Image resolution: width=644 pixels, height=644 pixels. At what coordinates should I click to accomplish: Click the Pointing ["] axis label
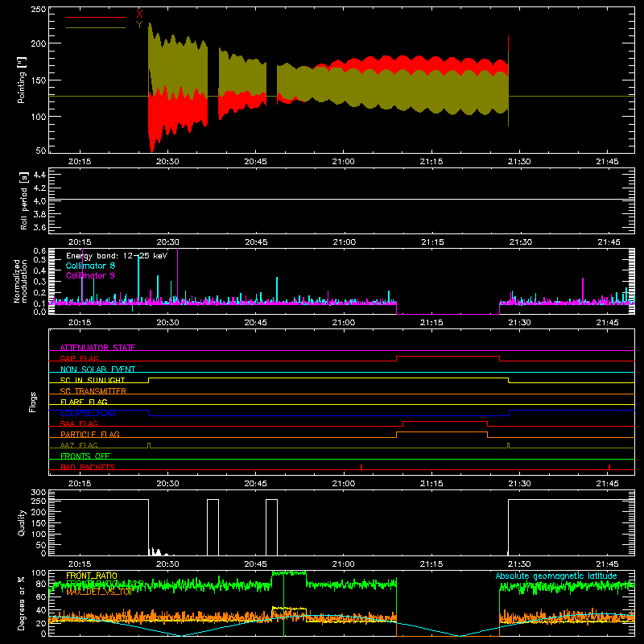pos(22,80)
